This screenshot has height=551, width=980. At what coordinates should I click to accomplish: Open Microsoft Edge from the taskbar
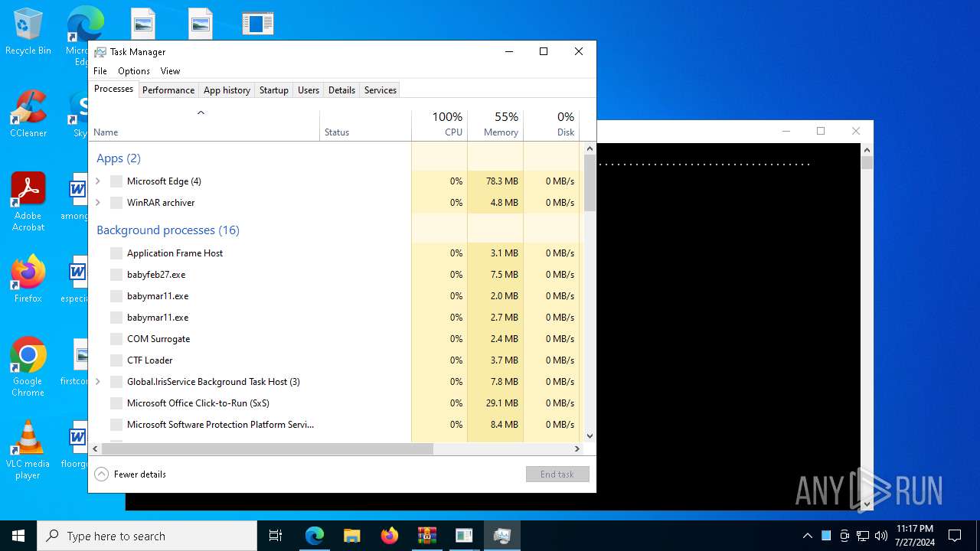315,536
